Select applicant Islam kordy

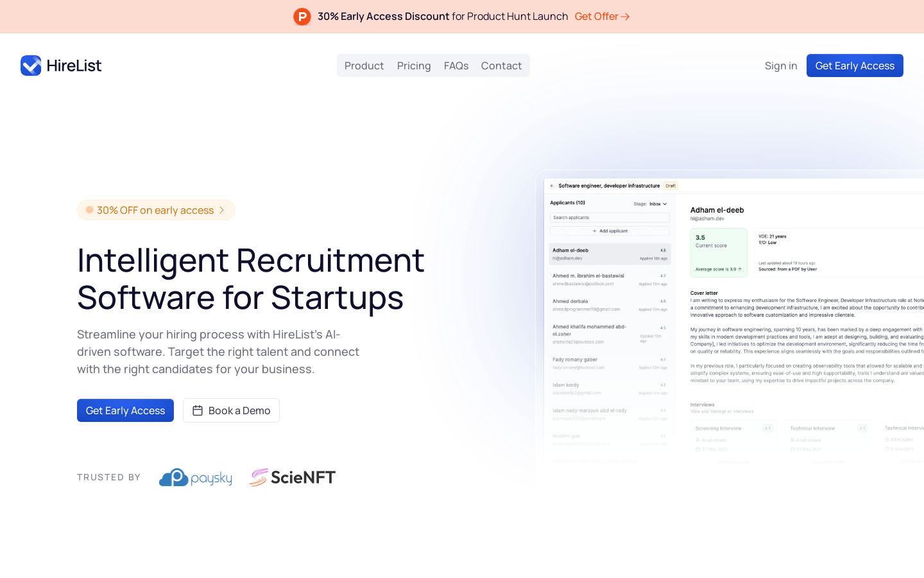[610, 389]
